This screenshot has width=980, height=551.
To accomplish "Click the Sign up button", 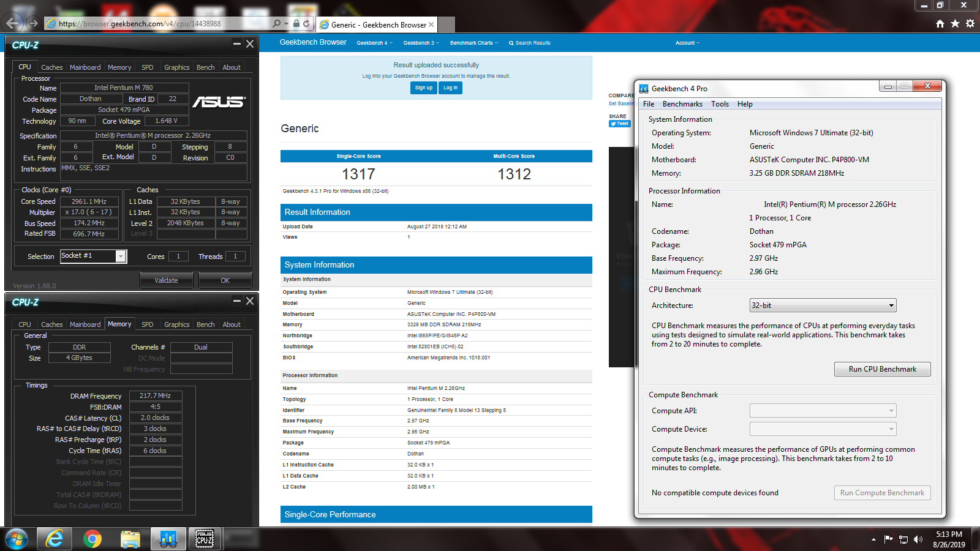I will pyautogui.click(x=423, y=88).
